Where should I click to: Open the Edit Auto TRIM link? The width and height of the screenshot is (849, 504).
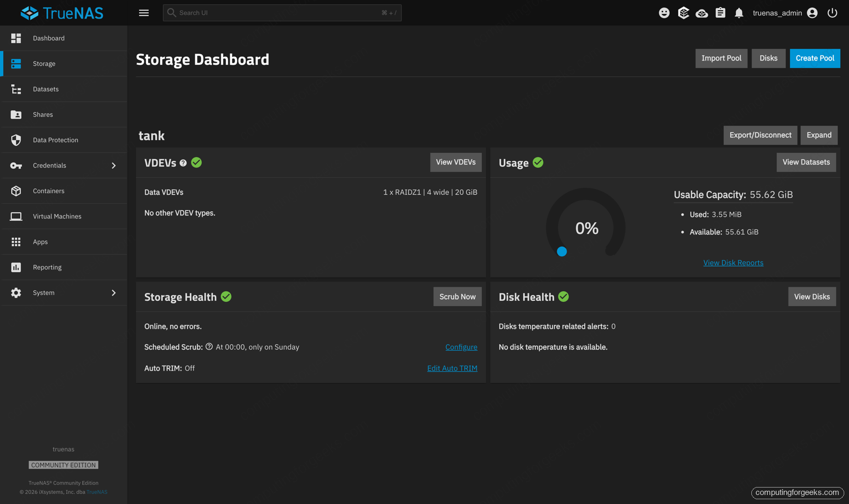(452, 368)
